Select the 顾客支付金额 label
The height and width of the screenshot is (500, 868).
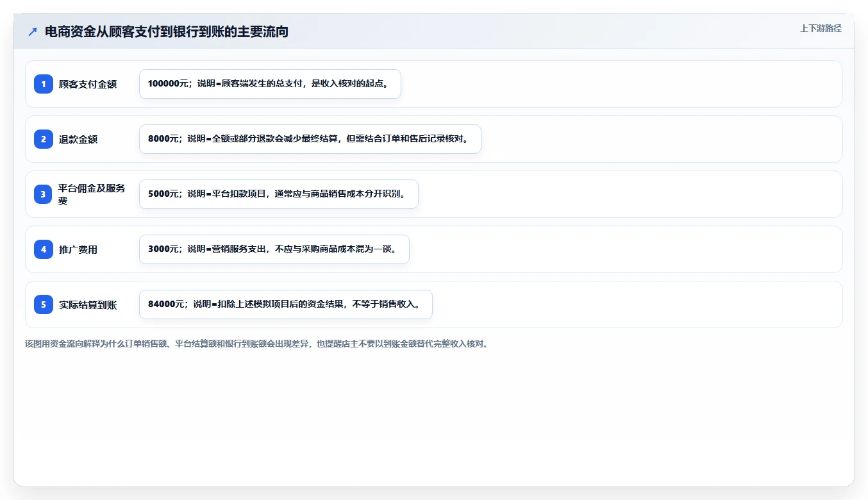[88, 84]
